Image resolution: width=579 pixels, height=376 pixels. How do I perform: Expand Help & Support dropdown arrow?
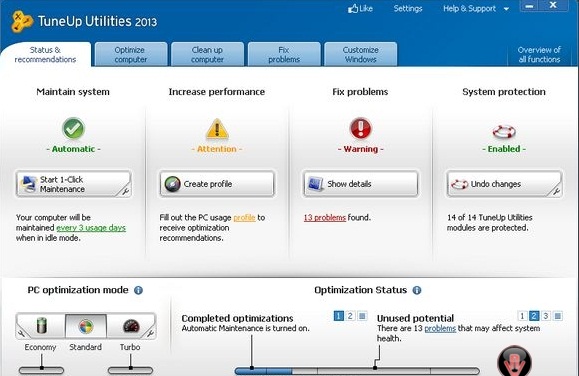(x=506, y=9)
